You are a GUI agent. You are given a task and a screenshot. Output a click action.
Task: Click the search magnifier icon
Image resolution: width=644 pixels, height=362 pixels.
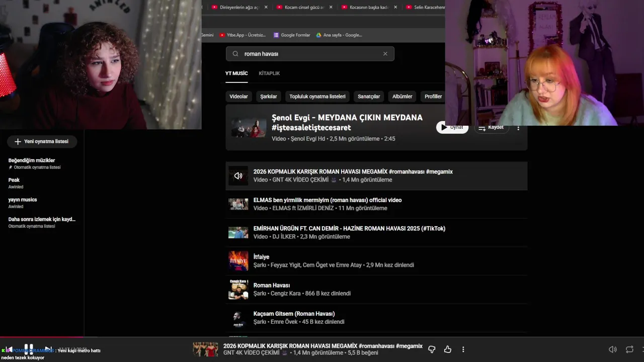click(x=235, y=54)
